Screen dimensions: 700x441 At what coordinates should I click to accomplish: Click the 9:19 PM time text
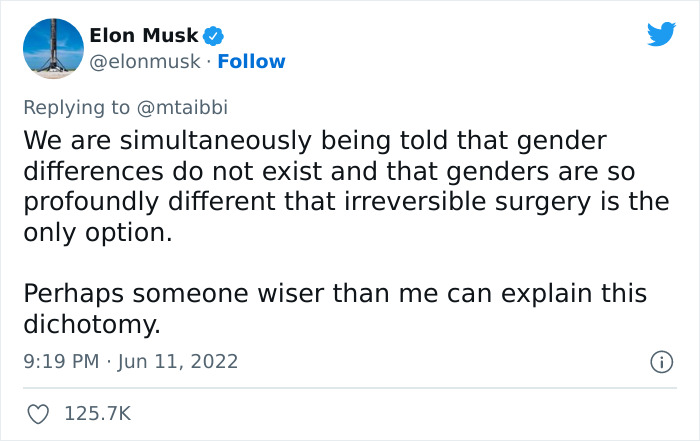(59, 361)
